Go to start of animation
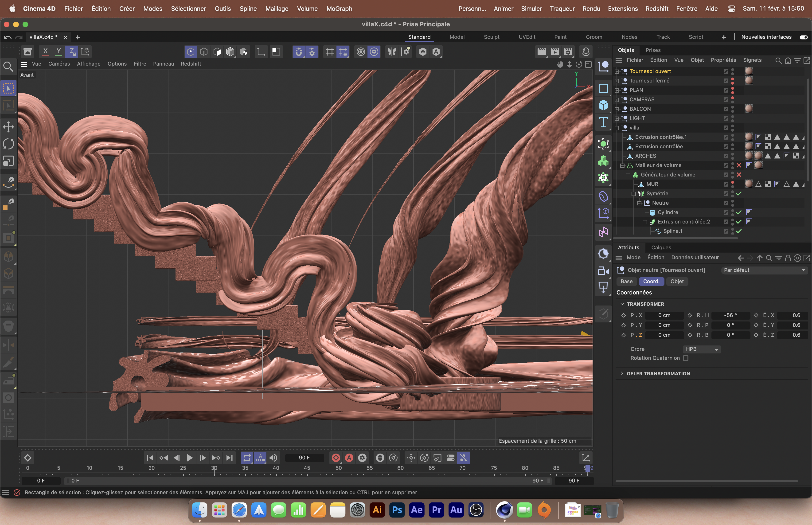Viewport: 812px width, 525px height. pos(150,458)
